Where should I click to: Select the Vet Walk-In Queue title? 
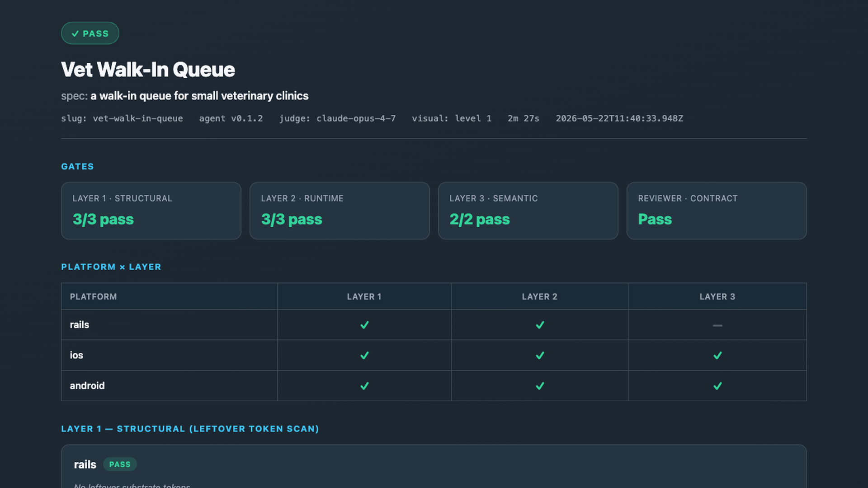148,70
